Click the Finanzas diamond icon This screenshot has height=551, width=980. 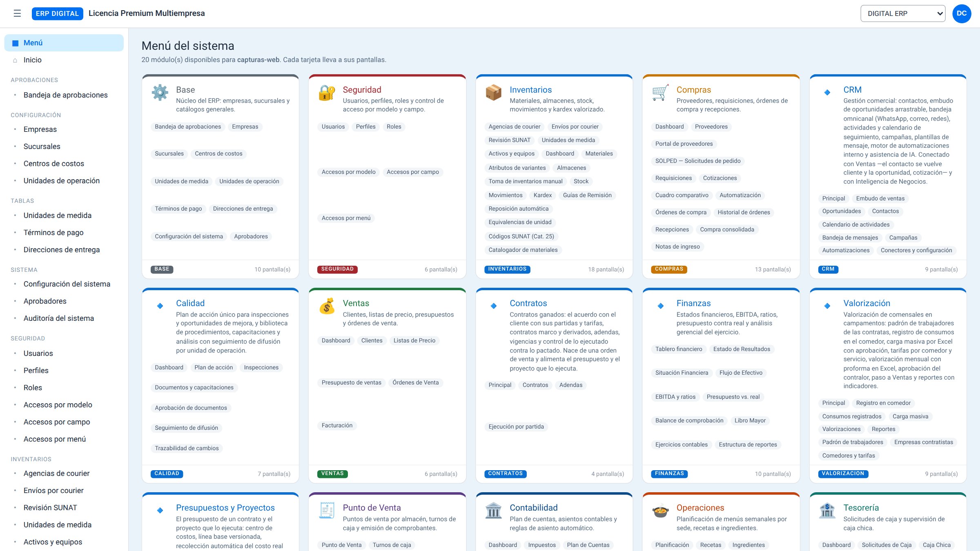click(661, 306)
